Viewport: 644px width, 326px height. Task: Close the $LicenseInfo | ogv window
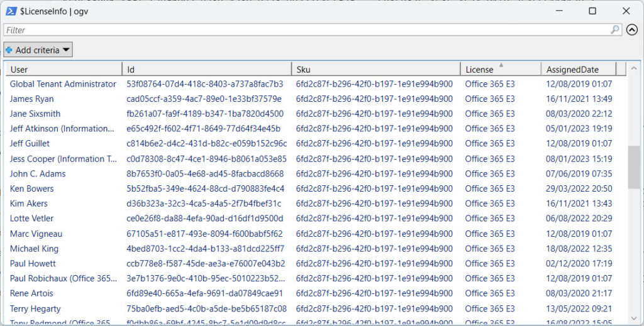pos(626,11)
